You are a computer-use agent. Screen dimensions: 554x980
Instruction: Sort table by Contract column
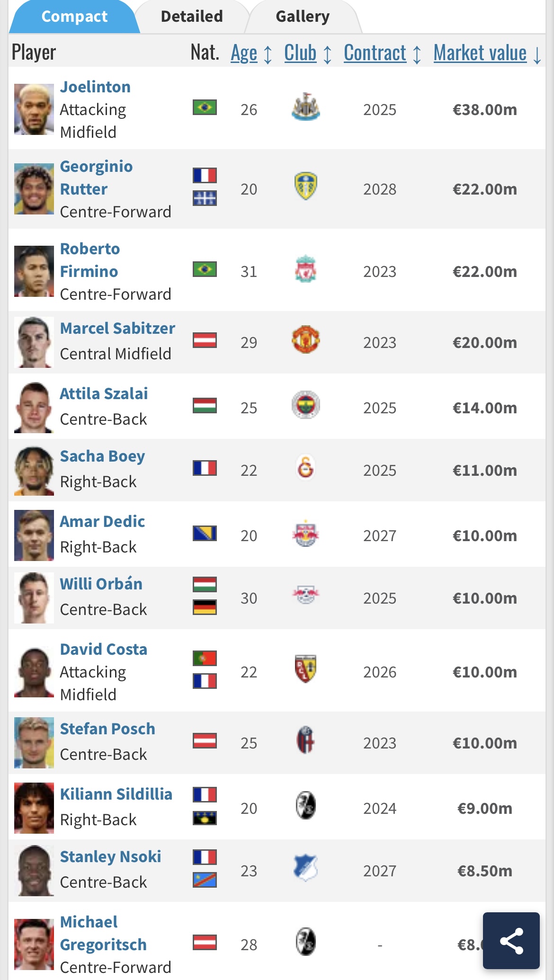tap(383, 53)
